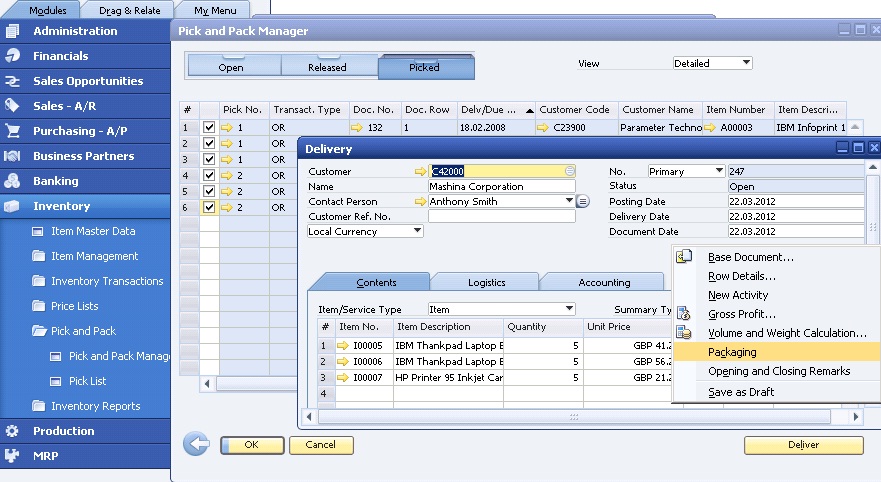Click link arrow beside Doc. No. 132
Viewport: 881px width, 482px height.
coord(357,128)
